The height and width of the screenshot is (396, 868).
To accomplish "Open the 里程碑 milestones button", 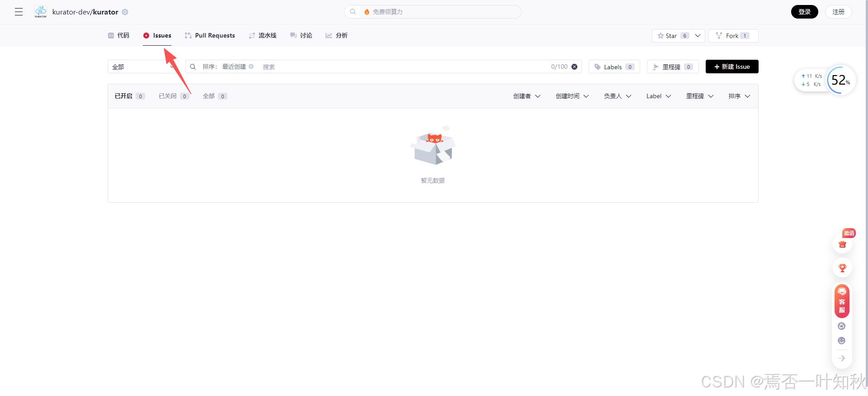I will 673,67.
